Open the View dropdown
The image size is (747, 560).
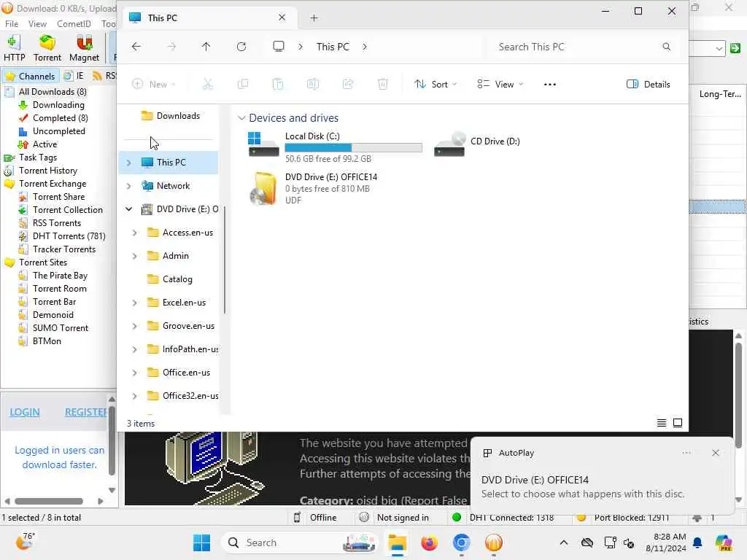(500, 85)
